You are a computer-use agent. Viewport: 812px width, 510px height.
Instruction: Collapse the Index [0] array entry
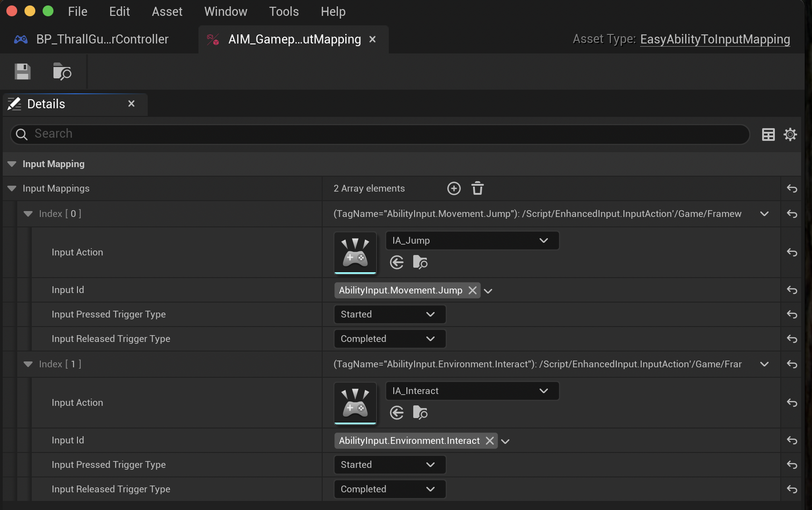click(28, 214)
